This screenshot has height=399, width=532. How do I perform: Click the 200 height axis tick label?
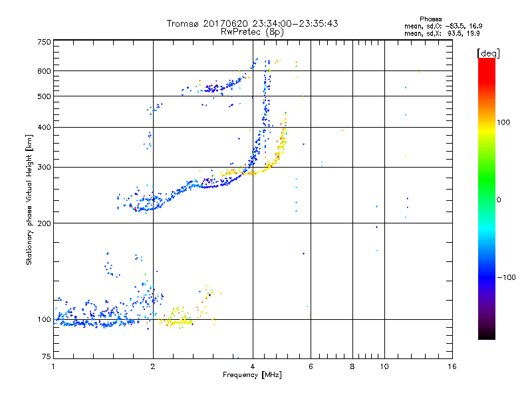point(44,223)
